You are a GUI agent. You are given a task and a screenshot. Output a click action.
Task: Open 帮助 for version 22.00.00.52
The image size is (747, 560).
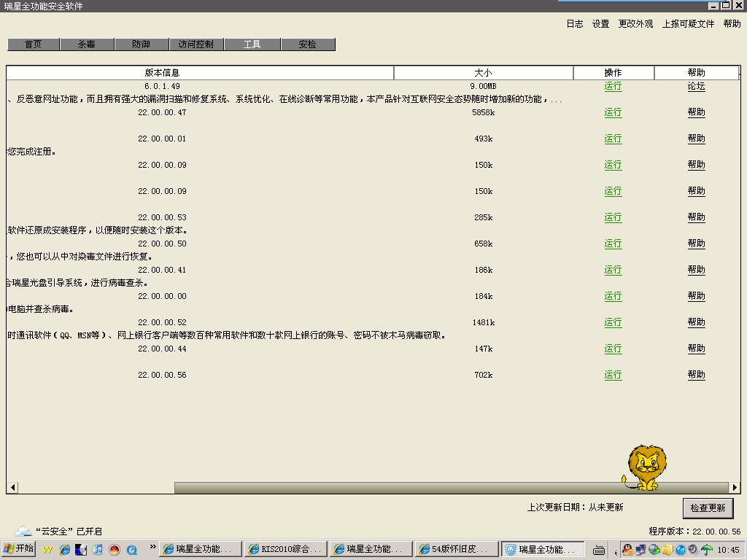click(696, 322)
